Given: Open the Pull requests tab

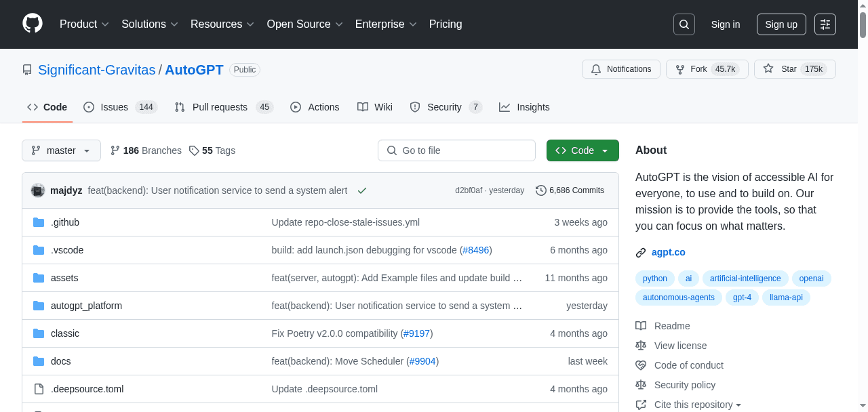Looking at the screenshot, I should (x=223, y=107).
